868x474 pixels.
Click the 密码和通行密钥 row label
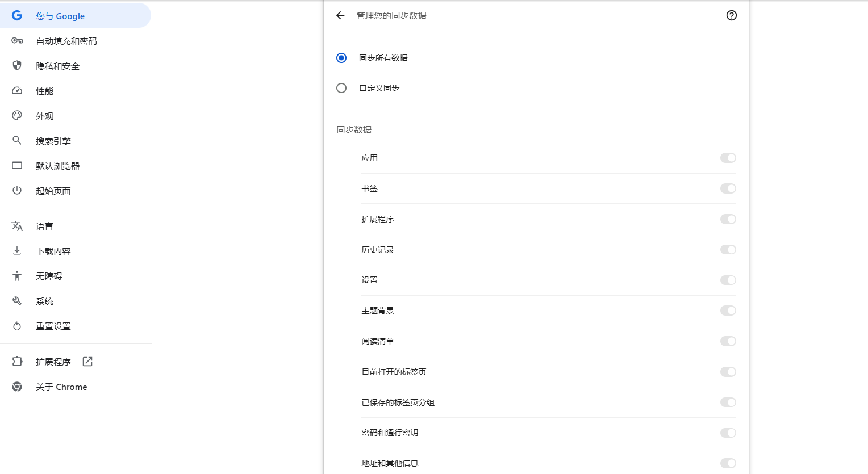(390, 433)
